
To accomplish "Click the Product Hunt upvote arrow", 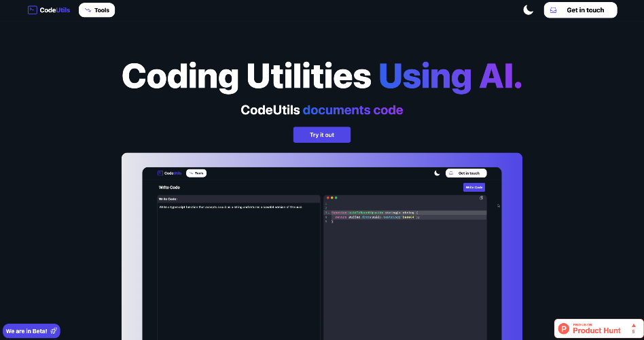I will pyautogui.click(x=633, y=326).
